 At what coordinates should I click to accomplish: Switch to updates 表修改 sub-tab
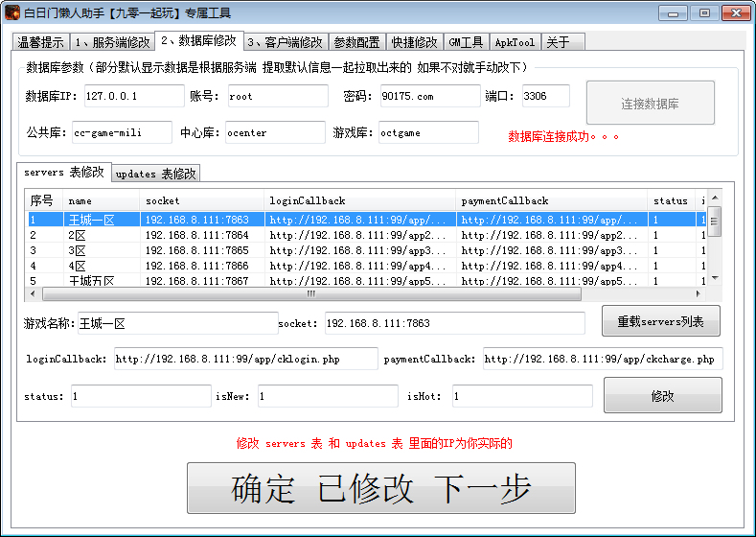(x=156, y=174)
